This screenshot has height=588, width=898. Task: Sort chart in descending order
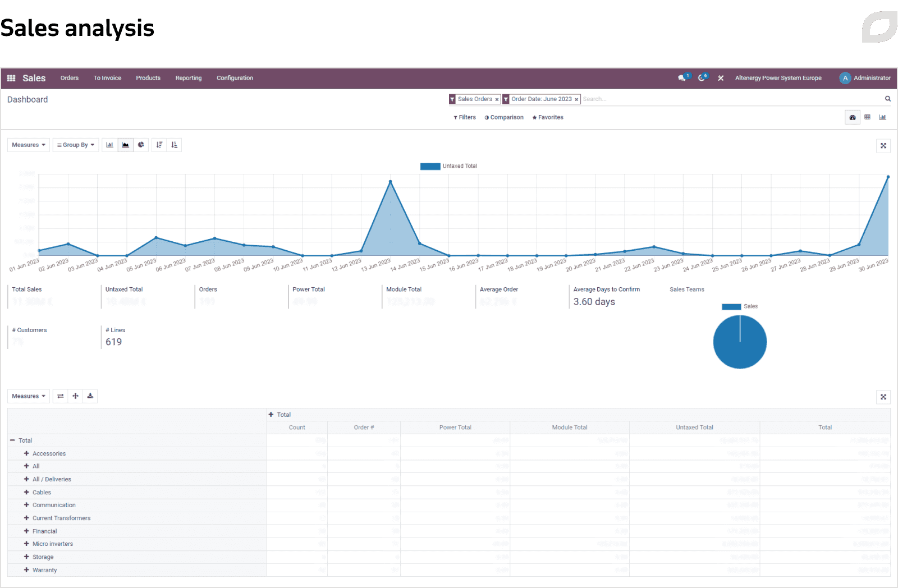pos(159,145)
